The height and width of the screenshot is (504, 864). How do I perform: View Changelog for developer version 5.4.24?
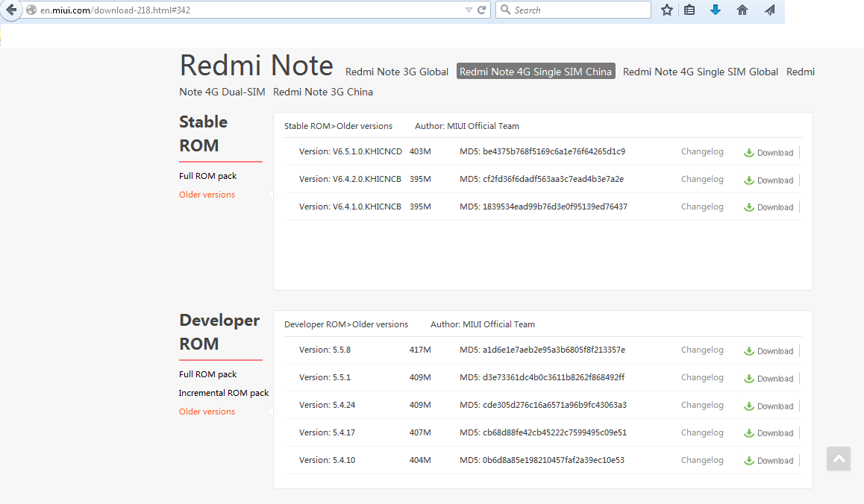point(702,405)
